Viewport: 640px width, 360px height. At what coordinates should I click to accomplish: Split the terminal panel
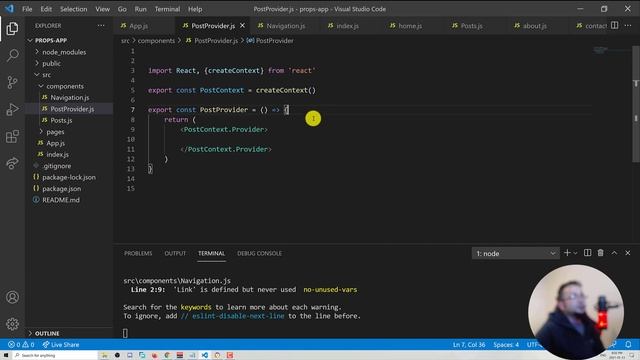click(x=587, y=253)
